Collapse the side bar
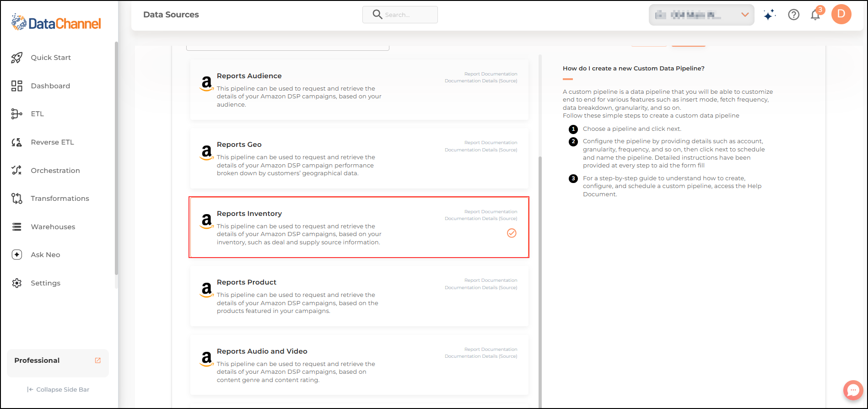Image resolution: width=868 pixels, height=409 pixels. tap(58, 390)
